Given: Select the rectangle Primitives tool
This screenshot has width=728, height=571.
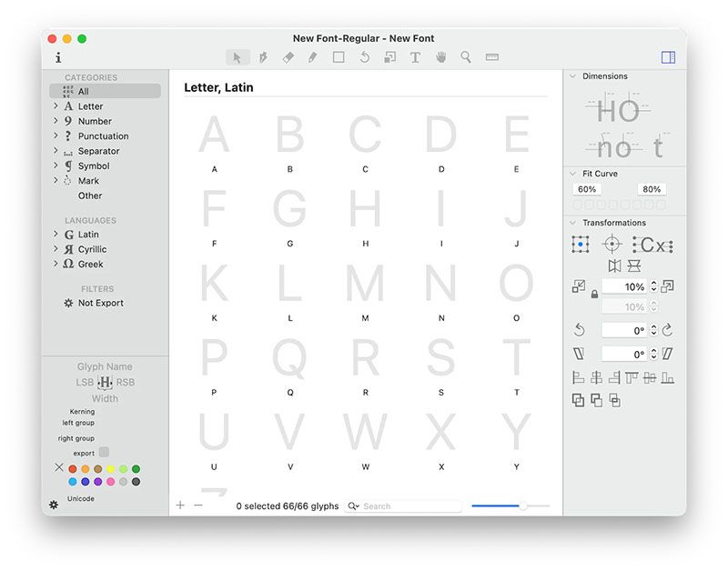Looking at the screenshot, I should pos(339,57).
